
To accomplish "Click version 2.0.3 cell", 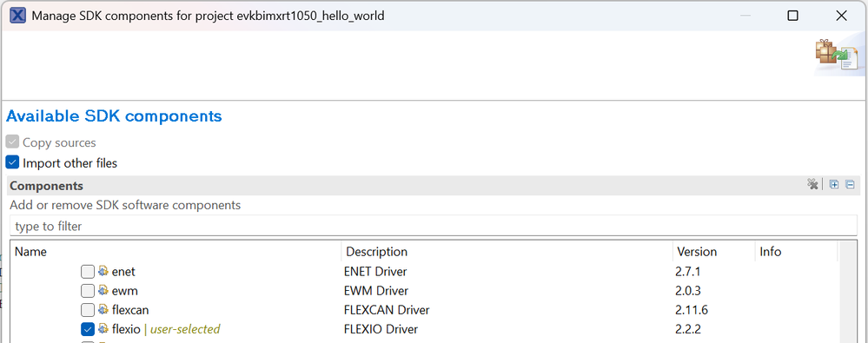I will (x=689, y=291).
